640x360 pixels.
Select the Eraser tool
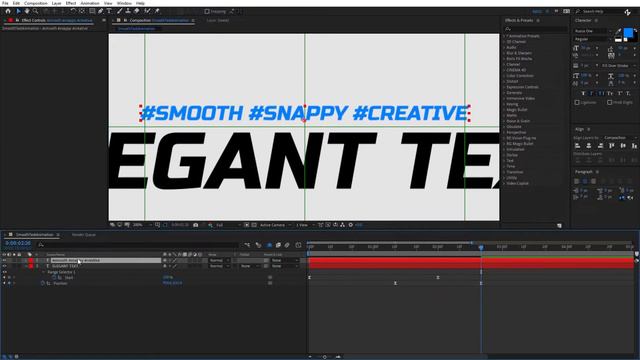pos(137,11)
